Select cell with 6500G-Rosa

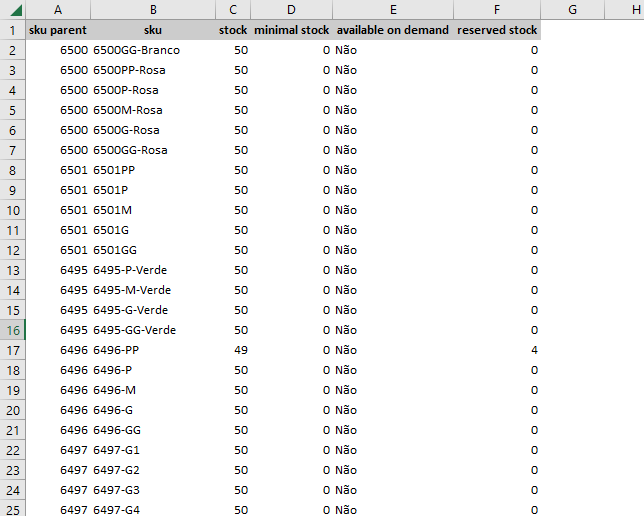pos(153,130)
